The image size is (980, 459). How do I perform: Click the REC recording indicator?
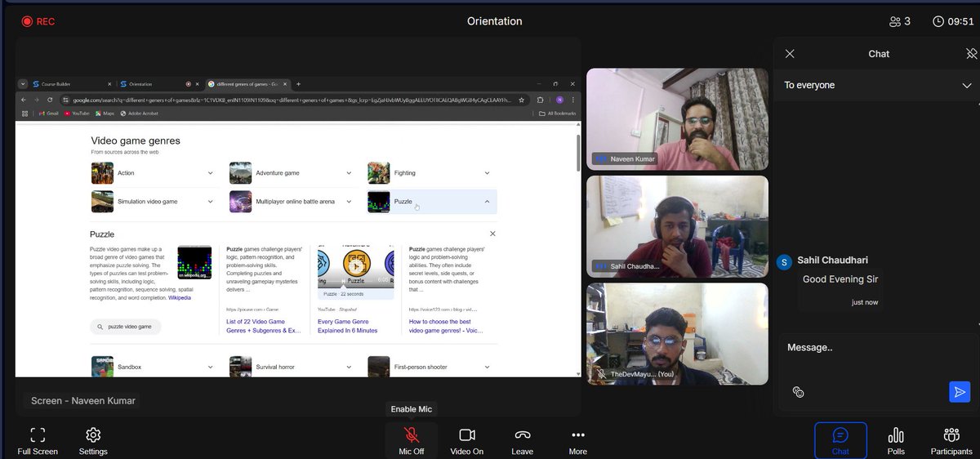point(38,21)
